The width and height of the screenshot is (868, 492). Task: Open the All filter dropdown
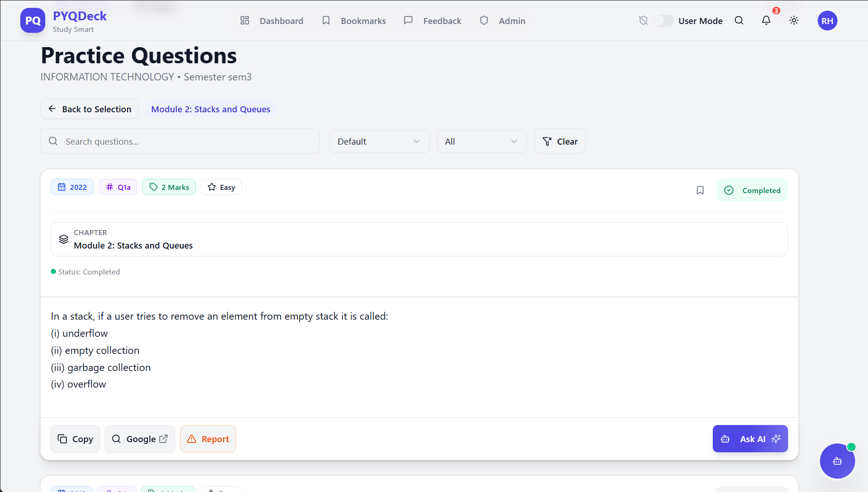point(481,141)
